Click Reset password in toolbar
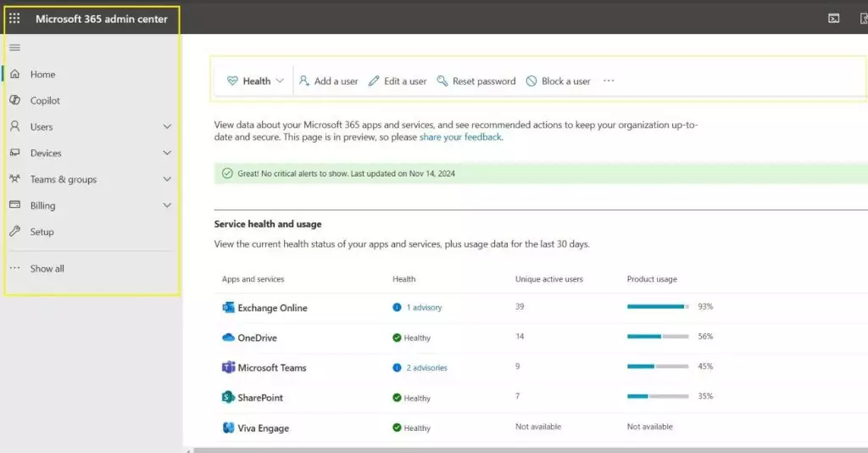 pos(476,81)
